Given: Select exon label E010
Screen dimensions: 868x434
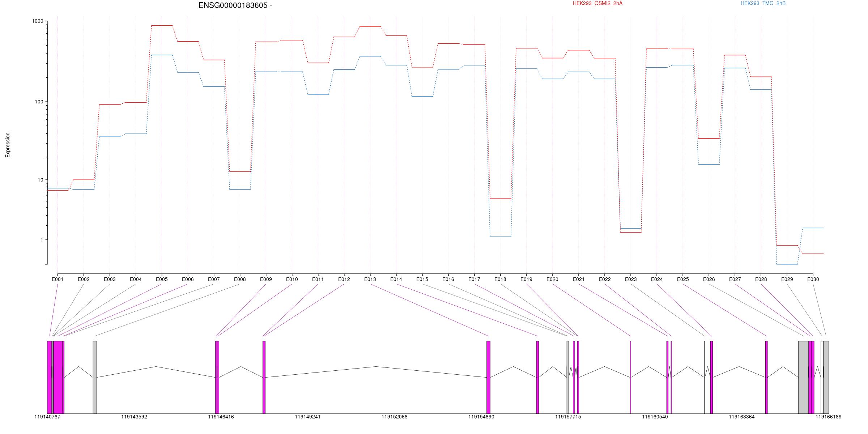Looking at the screenshot, I should tap(292, 279).
